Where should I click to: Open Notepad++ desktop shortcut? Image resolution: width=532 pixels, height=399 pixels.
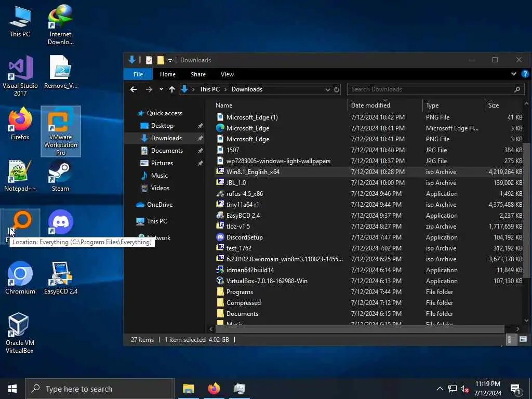[20, 175]
